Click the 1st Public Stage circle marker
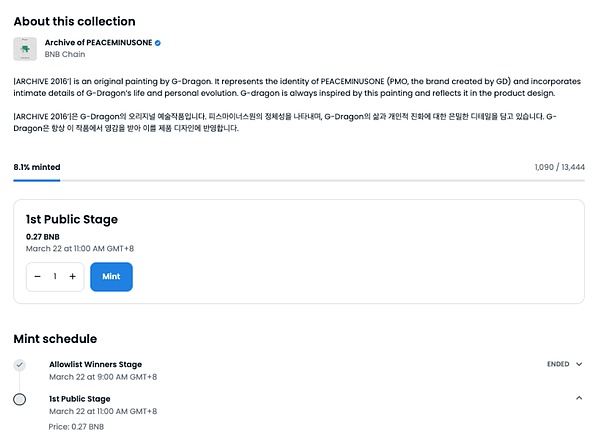600x437 pixels. pos(20,399)
